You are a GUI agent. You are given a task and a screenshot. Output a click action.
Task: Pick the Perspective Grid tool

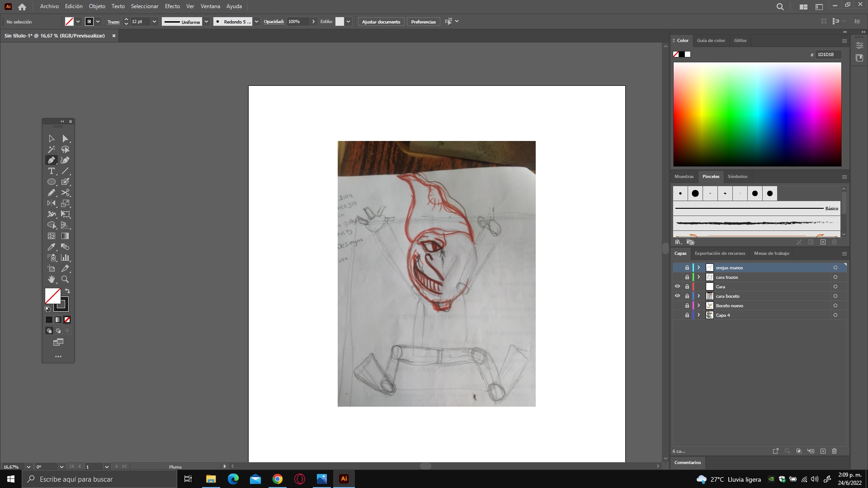(65, 225)
